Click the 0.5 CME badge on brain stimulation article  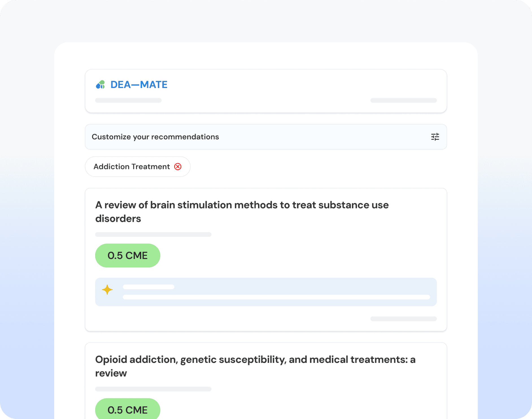[128, 256]
